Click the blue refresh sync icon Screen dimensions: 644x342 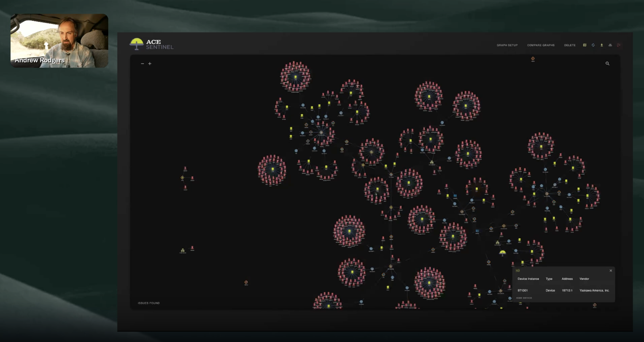(593, 45)
